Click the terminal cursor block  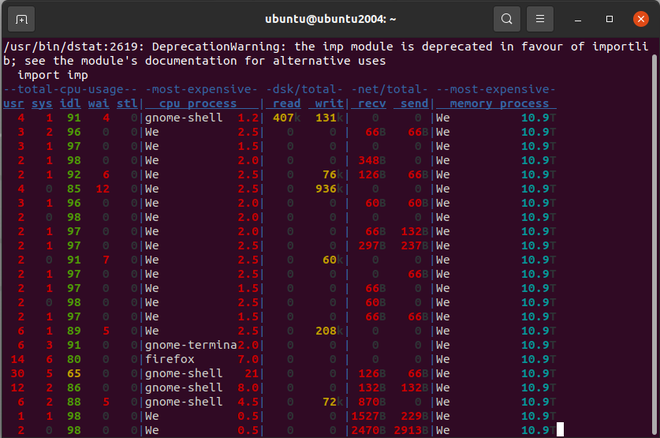(560, 430)
